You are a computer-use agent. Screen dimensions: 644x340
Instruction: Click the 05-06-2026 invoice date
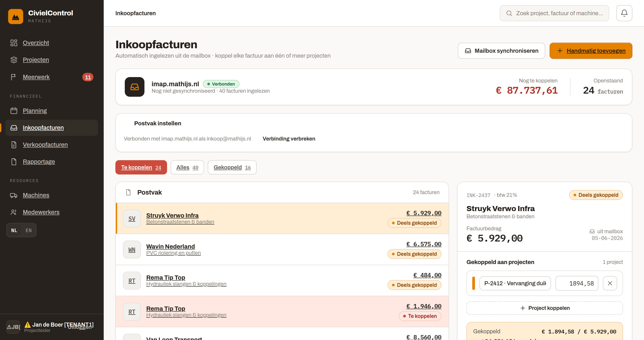click(607, 238)
